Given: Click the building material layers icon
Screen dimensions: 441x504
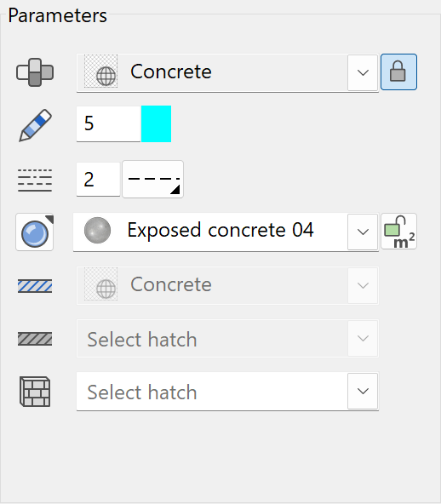Looking at the screenshot, I should [x=35, y=72].
